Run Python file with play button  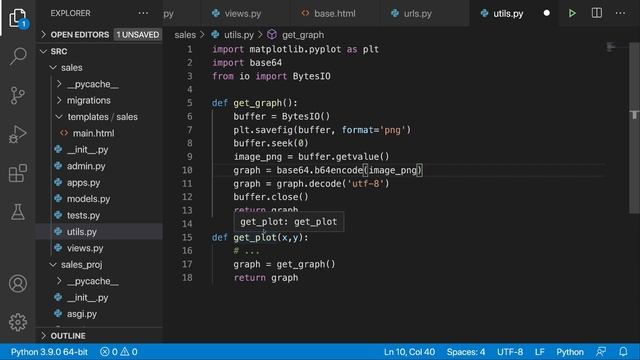[x=572, y=13]
